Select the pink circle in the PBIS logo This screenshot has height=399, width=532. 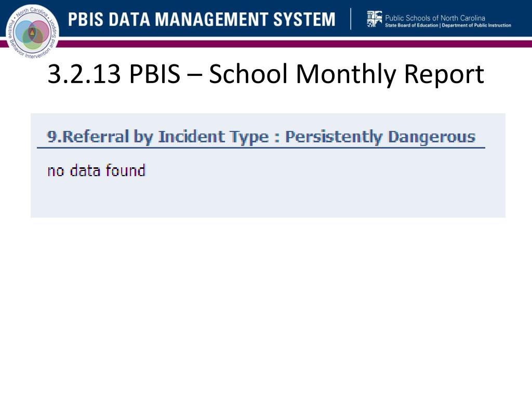40,31
